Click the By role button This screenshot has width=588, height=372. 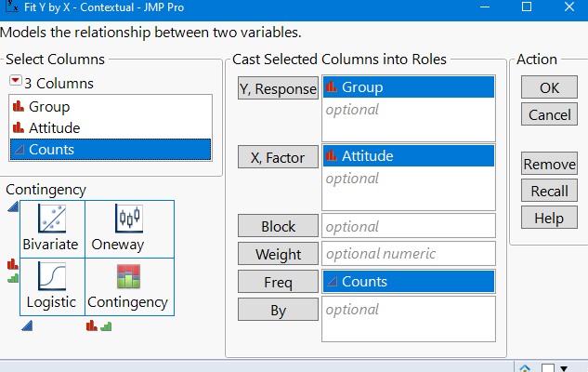point(278,310)
